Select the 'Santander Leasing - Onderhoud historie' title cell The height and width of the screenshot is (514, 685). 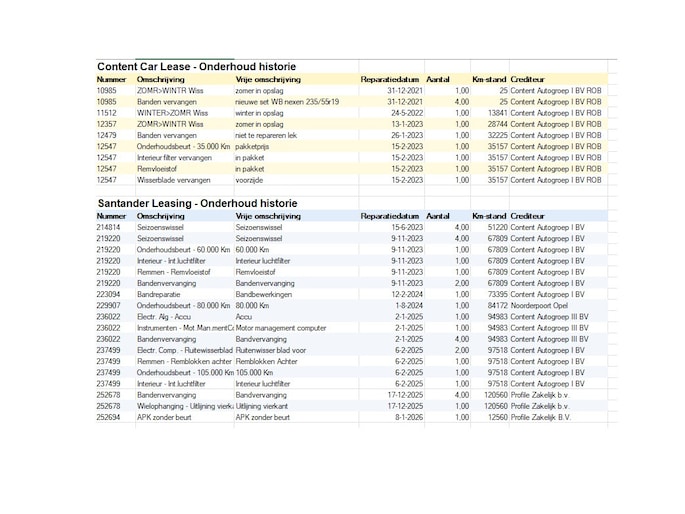pos(197,204)
